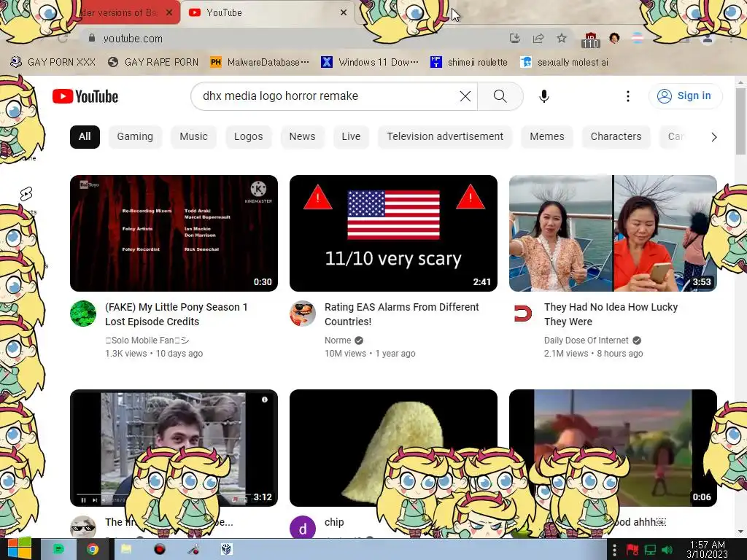Screen dimensions: 747x560
Task: Select the Logos filter chip
Action: click(248, 136)
